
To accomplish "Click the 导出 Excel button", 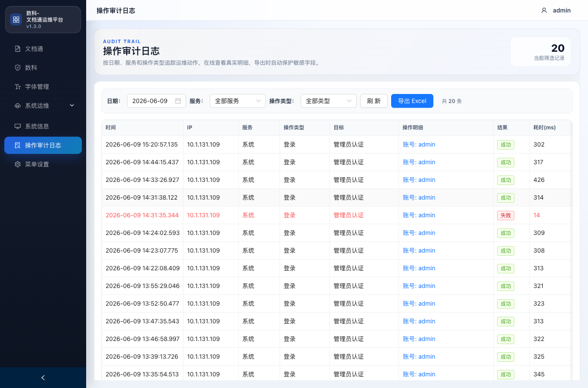I will click(412, 101).
